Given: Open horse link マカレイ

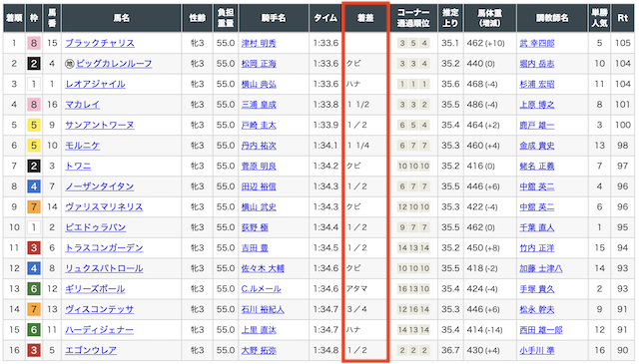Looking at the screenshot, I should pyautogui.click(x=82, y=105).
